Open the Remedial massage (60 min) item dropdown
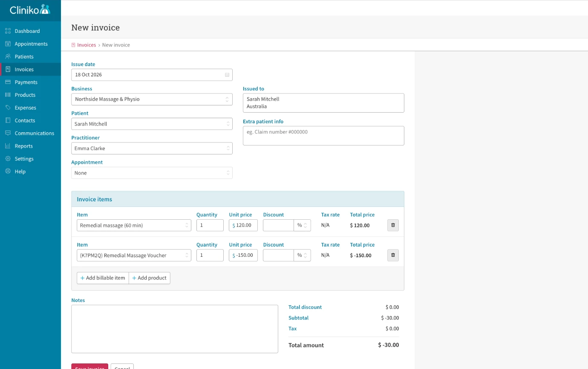Image resolution: width=588 pixels, height=369 pixels. (134, 225)
